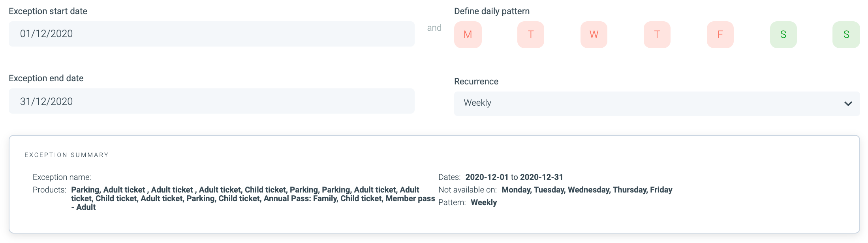Click the Recurrence dropdown chevron arrow
Screen dimensions: 868x243
click(x=848, y=104)
